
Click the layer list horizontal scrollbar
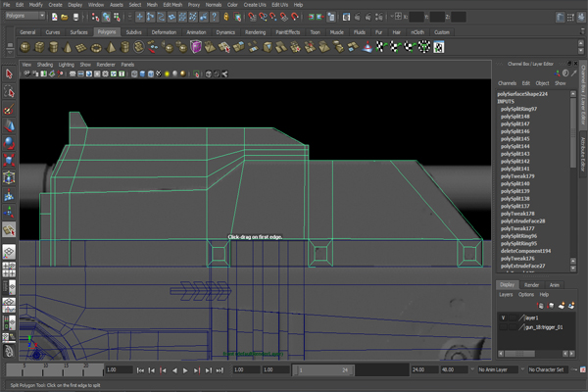[519, 354]
